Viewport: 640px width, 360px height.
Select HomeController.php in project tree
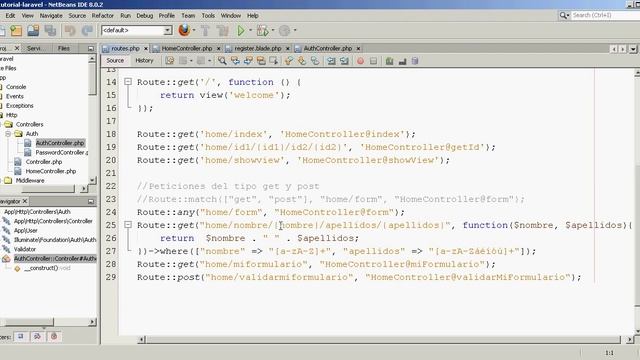[x=51, y=171]
